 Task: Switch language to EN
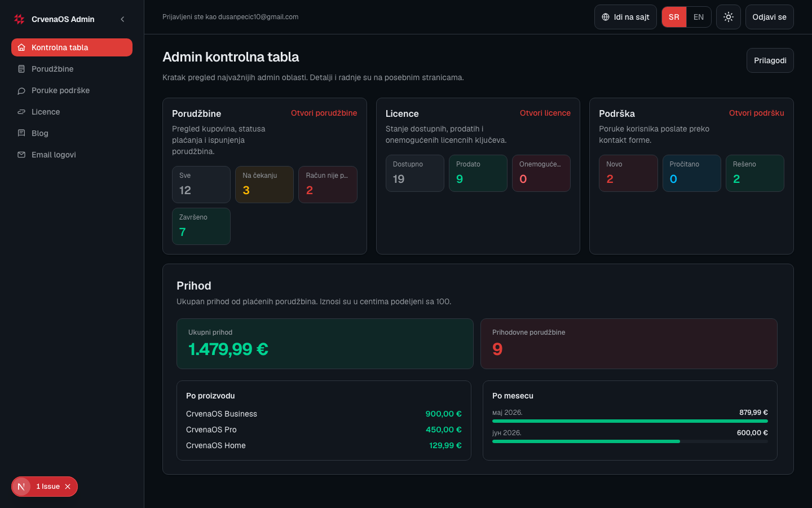[x=699, y=17]
